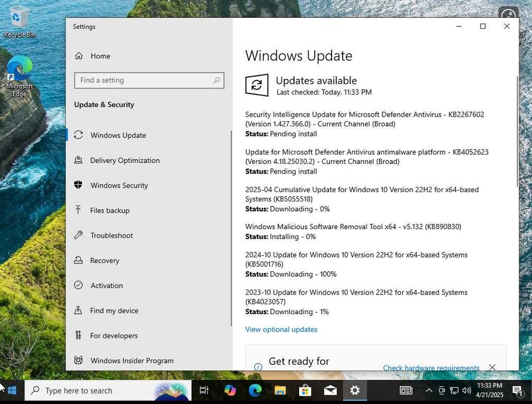Click the Windows Update sync arrows icon
This screenshot has width=532, height=404.
(79, 135)
